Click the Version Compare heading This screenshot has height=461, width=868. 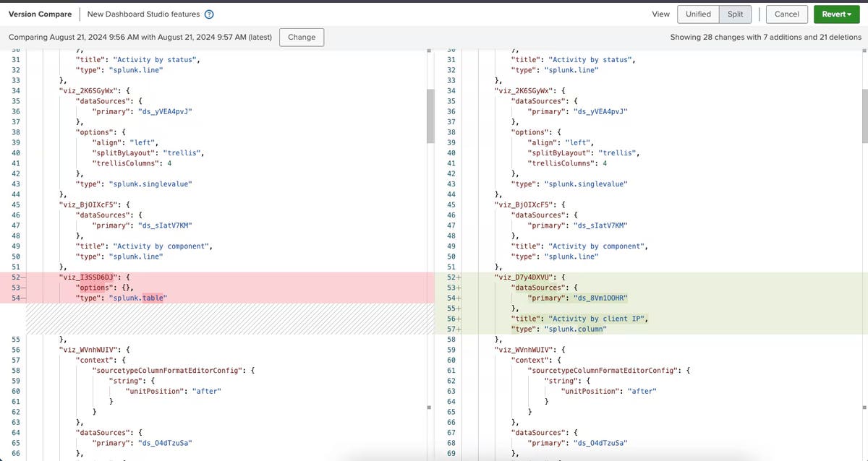40,14
